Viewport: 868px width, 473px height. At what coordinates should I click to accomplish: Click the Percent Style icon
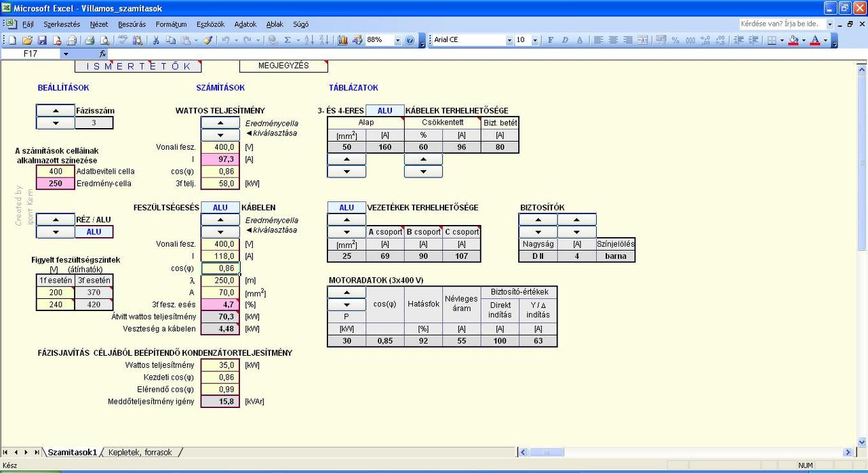(675, 40)
